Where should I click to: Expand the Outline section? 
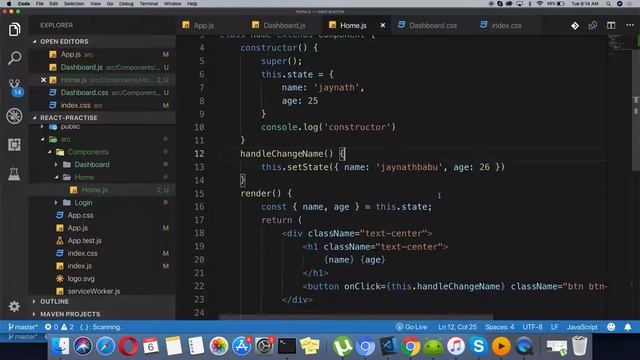pyautogui.click(x=54, y=302)
